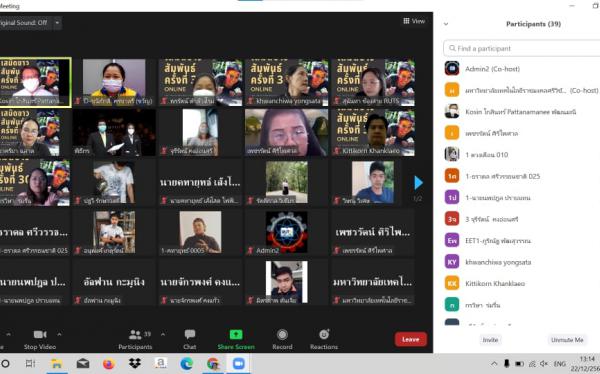Screen dimensions: 600x374
Task: Collapse the Participants panel chevron
Action: point(446,24)
